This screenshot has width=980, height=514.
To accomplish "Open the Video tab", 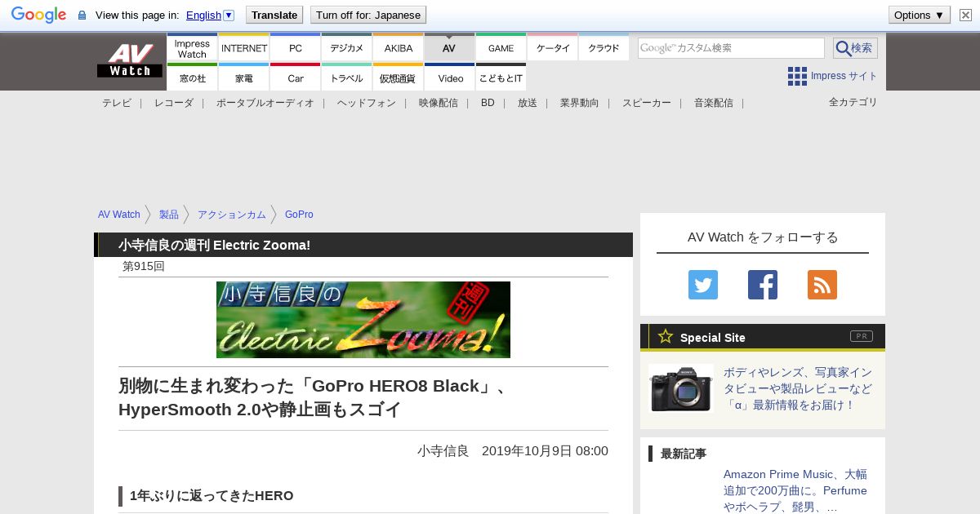I will click(449, 78).
